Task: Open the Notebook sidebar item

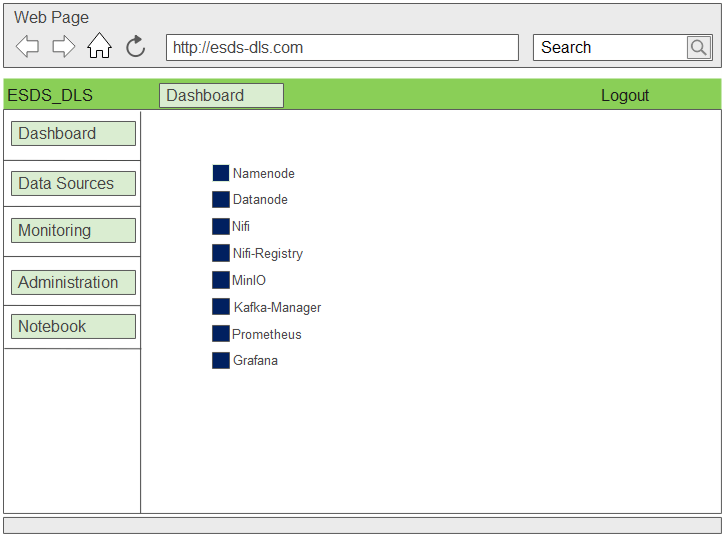Action: coord(73,327)
